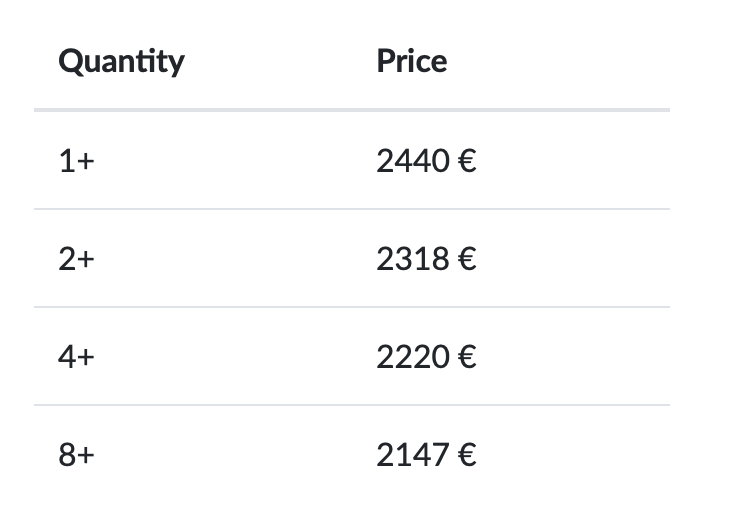The height and width of the screenshot is (522, 756).
Task: Select the 2+ quantity cell
Action: [76, 259]
